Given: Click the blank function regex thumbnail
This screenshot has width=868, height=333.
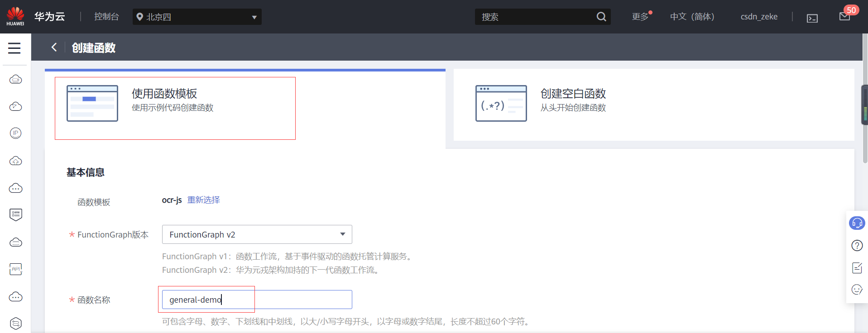Looking at the screenshot, I should click(x=501, y=103).
